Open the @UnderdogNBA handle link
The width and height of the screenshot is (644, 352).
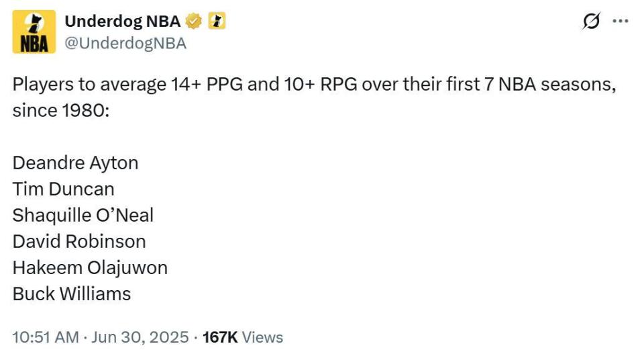(125, 43)
